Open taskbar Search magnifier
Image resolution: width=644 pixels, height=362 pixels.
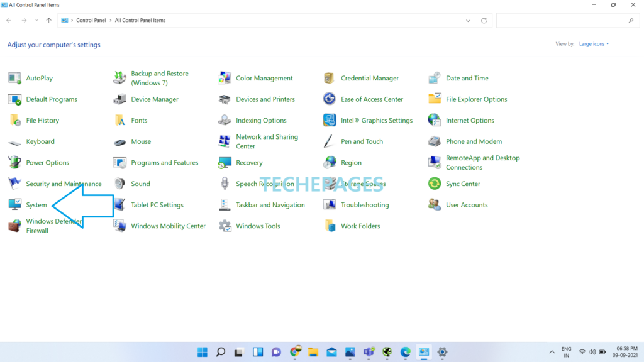[221, 352]
